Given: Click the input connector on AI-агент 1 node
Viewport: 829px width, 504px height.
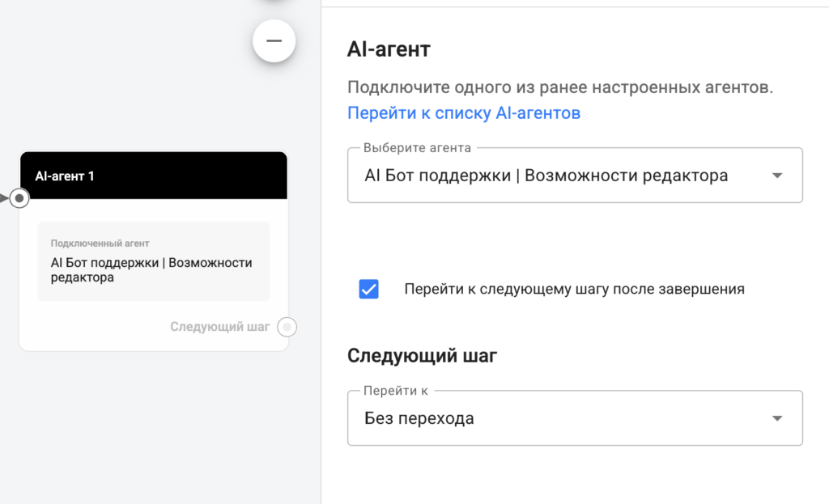Looking at the screenshot, I should (20, 197).
